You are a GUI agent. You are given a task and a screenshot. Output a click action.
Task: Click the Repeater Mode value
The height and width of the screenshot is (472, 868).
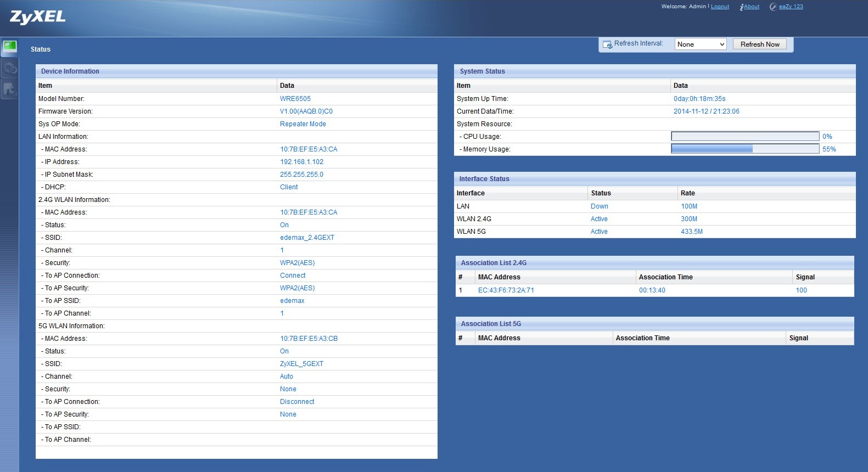click(x=303, y=124)
